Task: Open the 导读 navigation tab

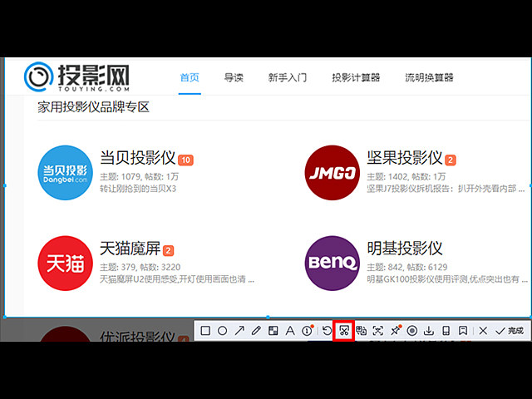Action: point(234,77)
